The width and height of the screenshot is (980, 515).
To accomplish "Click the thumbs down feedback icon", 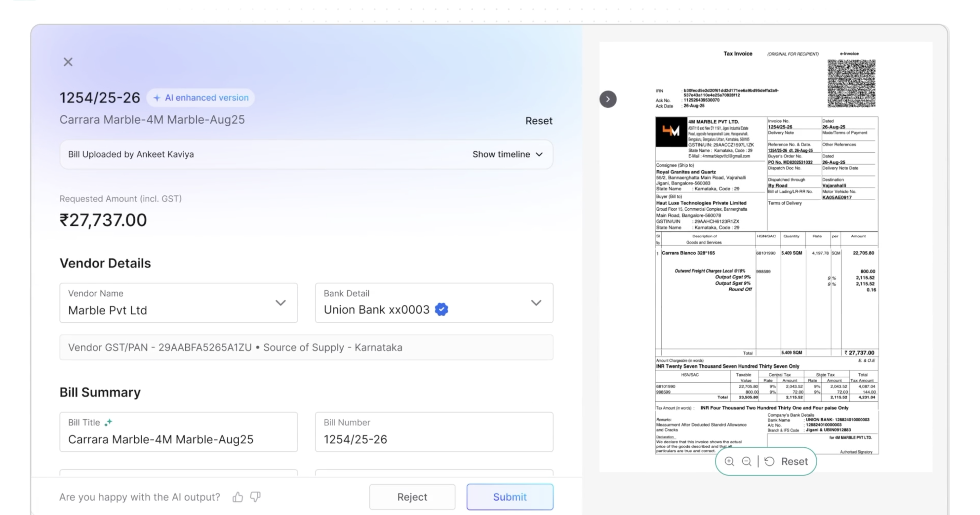I will coord(255,497).
